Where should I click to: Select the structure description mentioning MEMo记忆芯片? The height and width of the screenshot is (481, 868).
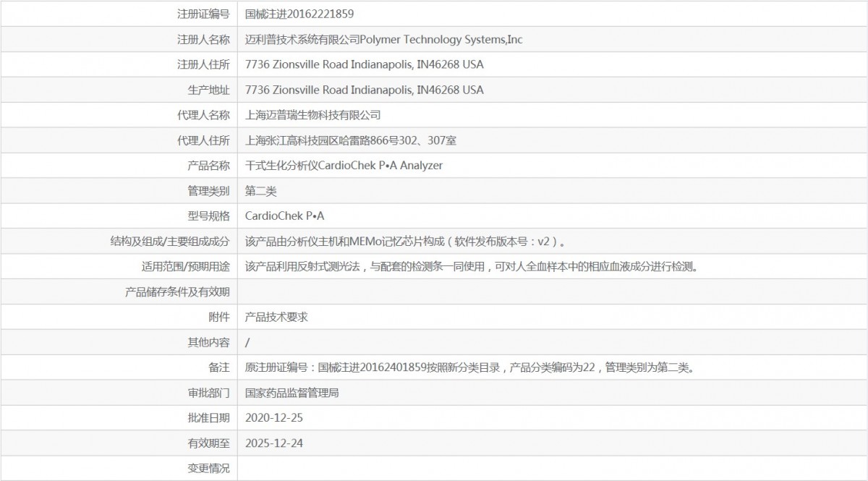[406, 241]
